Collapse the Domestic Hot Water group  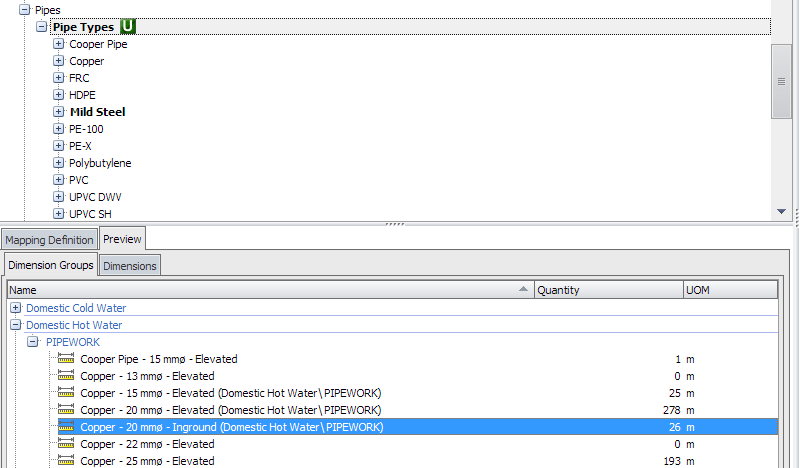(x=15, y=325)
